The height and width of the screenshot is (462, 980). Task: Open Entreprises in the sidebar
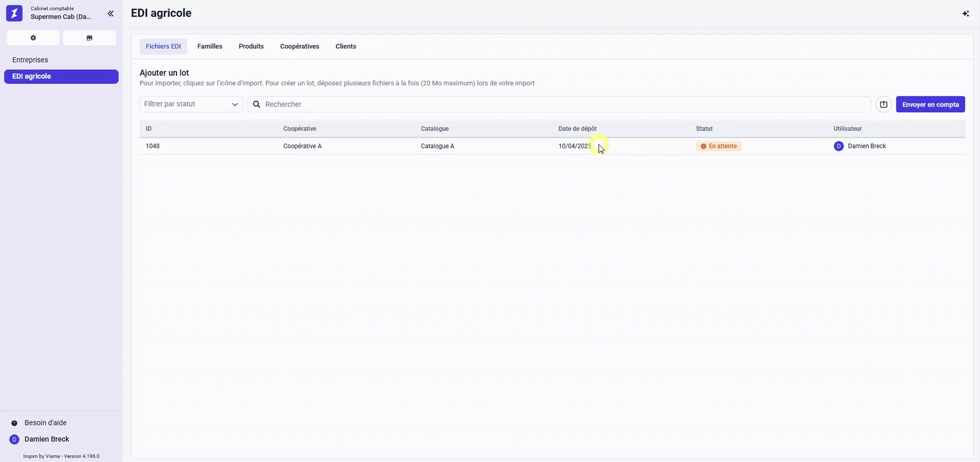click(x=61, y=60)
